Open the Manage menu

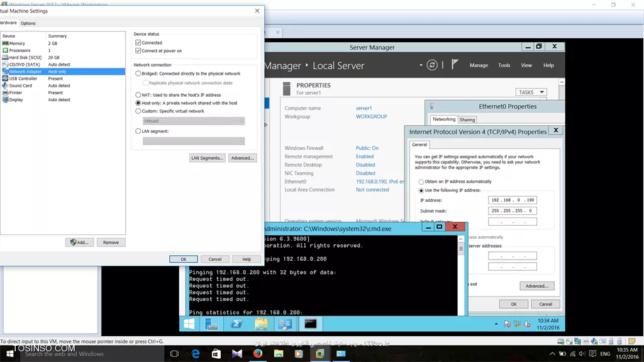pos(479,65)
